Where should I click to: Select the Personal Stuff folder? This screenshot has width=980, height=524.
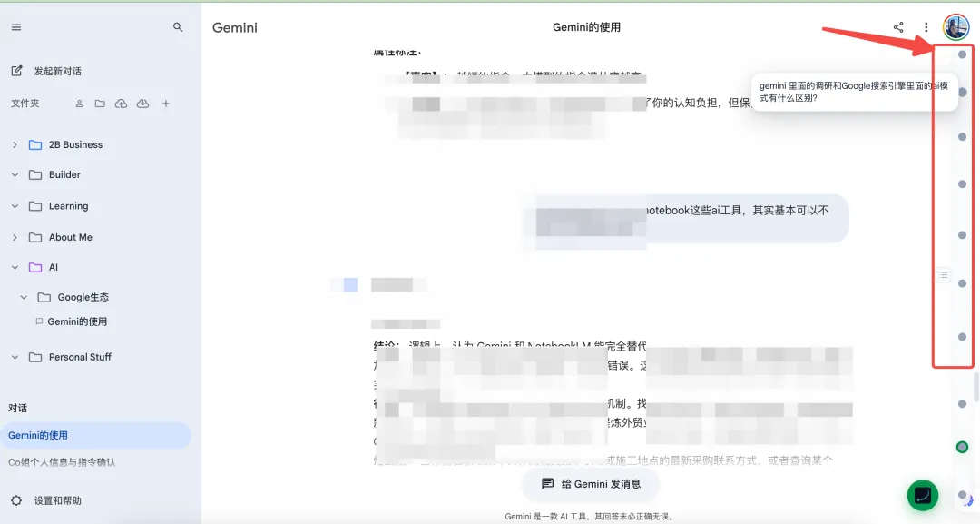[70, 358]
